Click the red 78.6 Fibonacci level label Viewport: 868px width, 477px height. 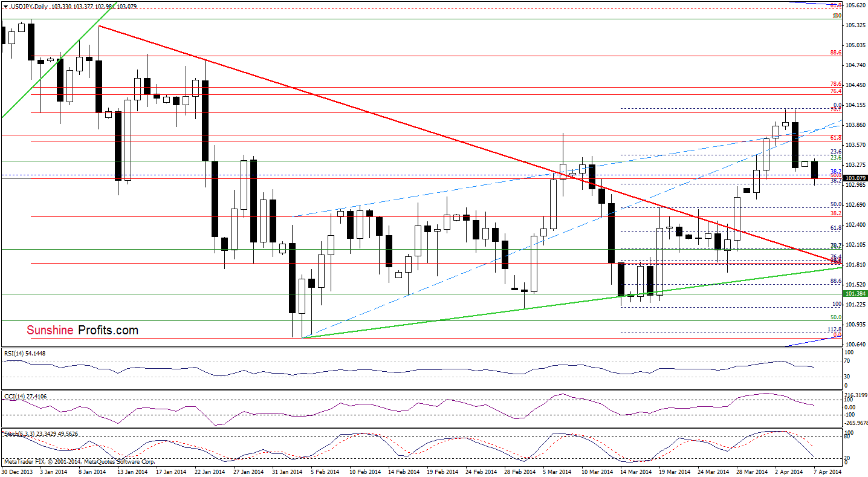point(836,85)
